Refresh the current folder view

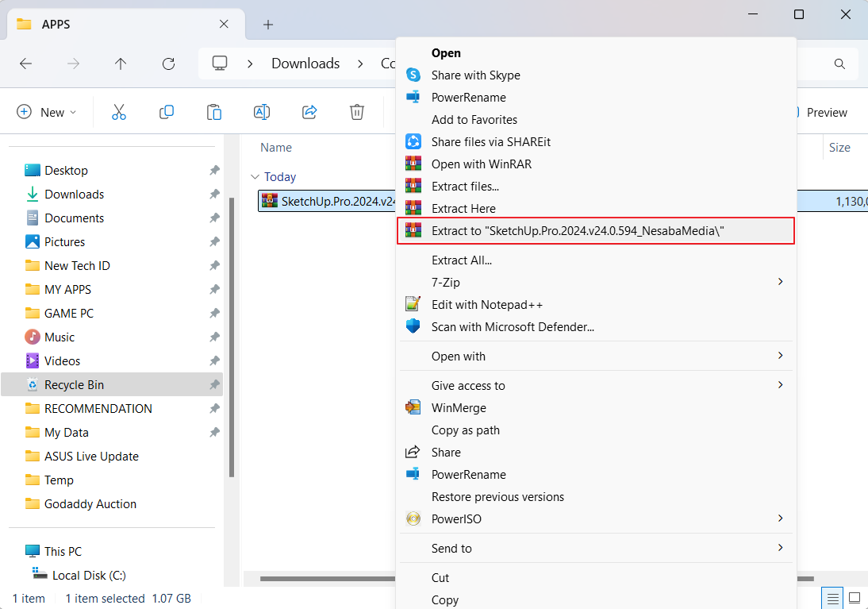pos(168,64)
